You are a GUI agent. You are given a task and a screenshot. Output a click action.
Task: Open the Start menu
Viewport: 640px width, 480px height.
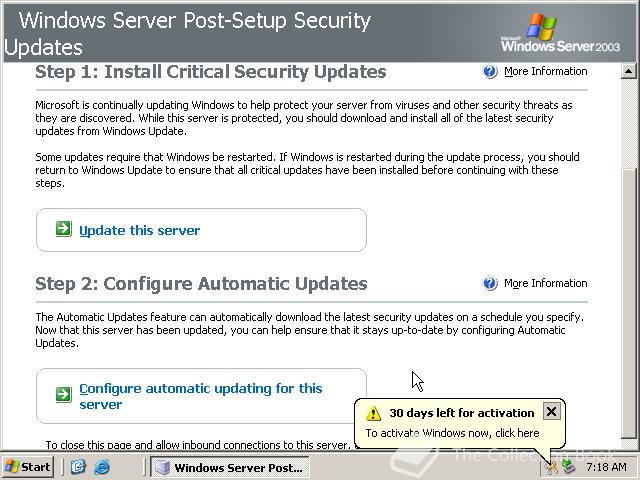[x=28, y=467]
